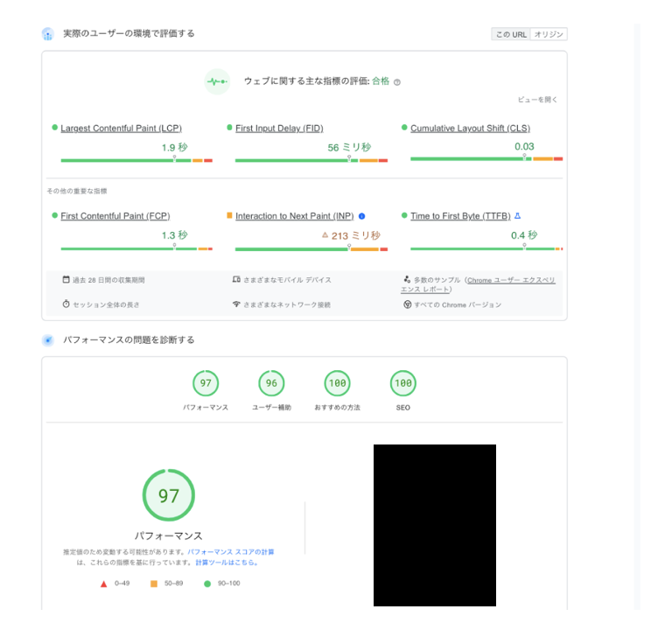Click the red triangle 0–49 legend icon
672x630 pixels.
(103, 584)
